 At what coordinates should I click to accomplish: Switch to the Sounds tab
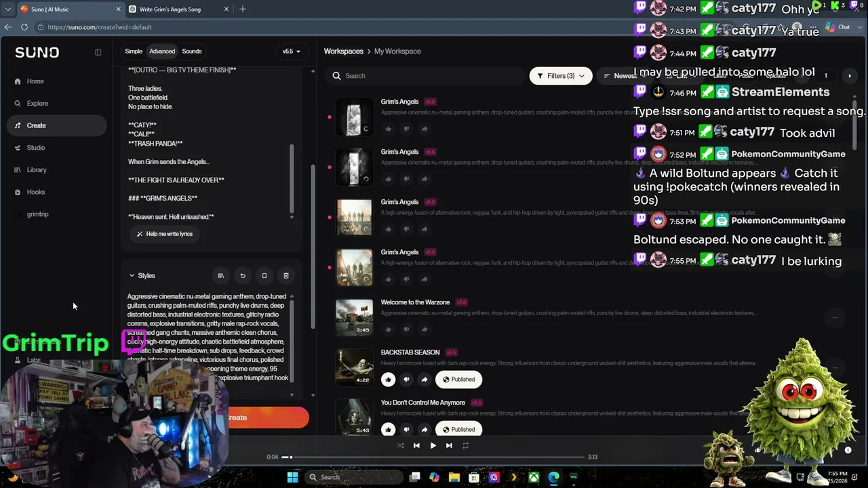(192, 52)
